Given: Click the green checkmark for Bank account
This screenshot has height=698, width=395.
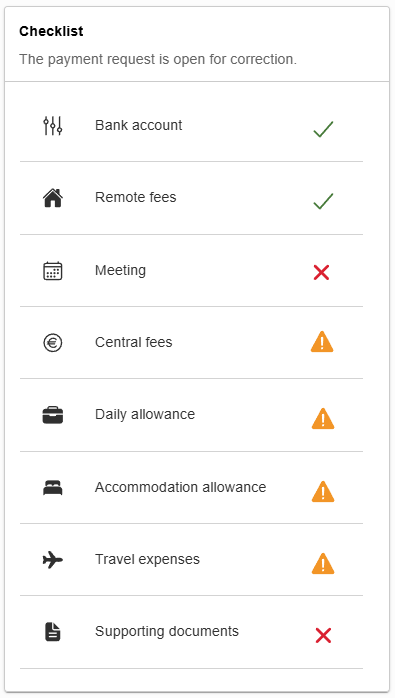Looking at the screenshot, I should pyautogui.click(x=323, y=129).
